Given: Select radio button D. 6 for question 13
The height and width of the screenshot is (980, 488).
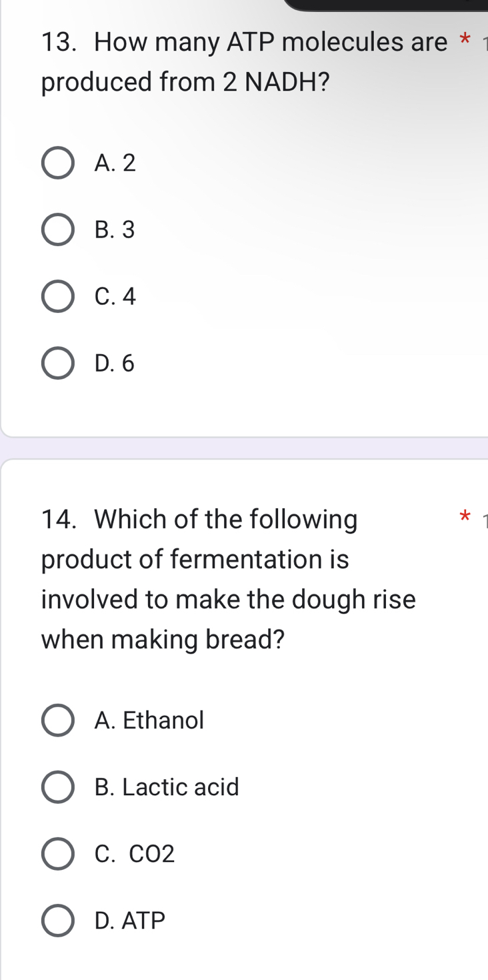Looking at the screenshot, I should pyautogui.click(x=57, y=363).
